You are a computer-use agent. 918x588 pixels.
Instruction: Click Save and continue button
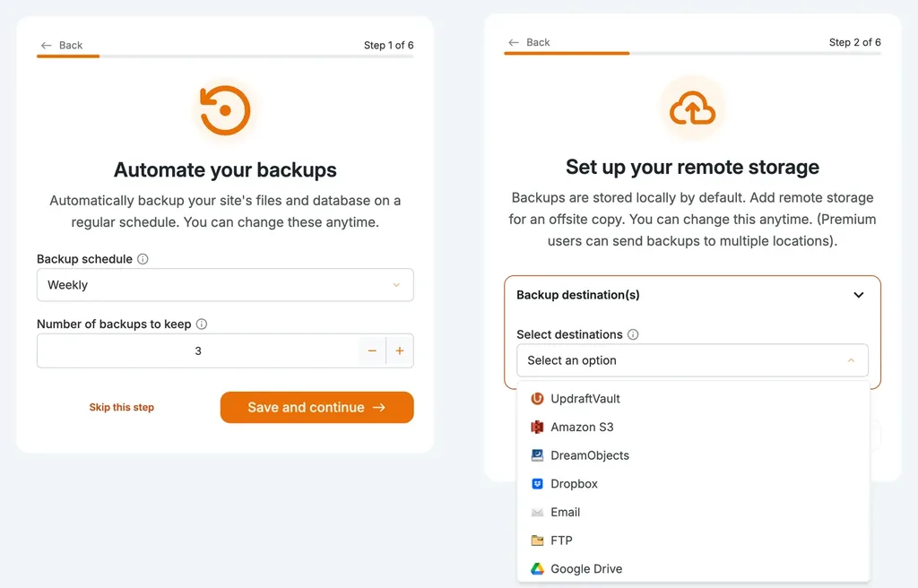tap(317, 407)
